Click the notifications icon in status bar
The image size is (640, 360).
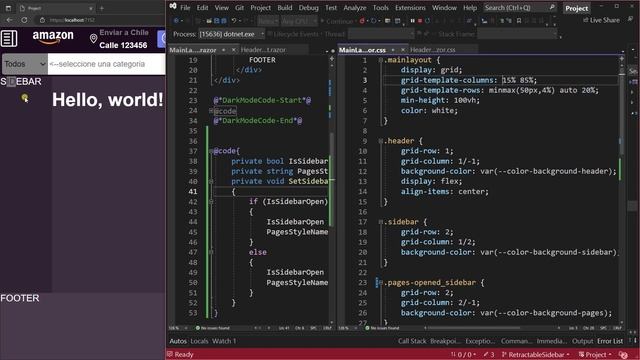[x=623, y=355]
